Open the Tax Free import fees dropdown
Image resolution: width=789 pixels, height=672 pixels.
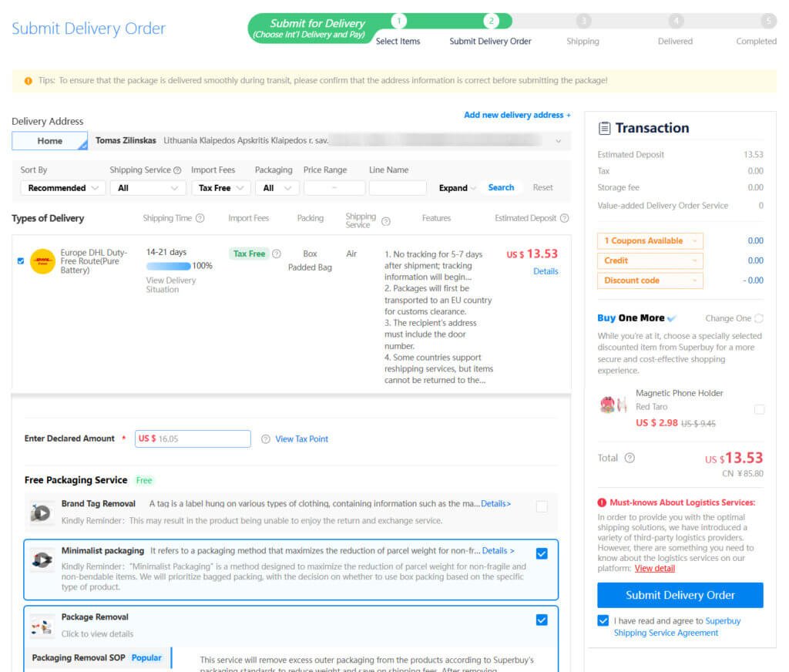click(220, 188)
